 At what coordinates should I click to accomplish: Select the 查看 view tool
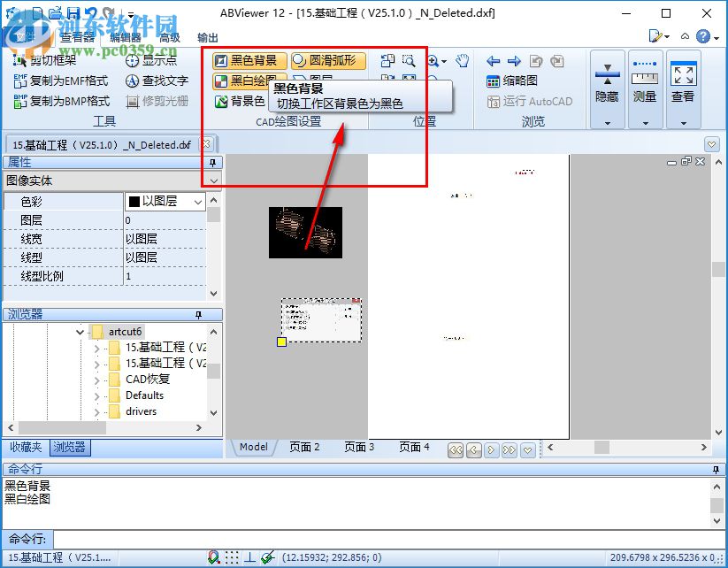[x=682, y=75]
